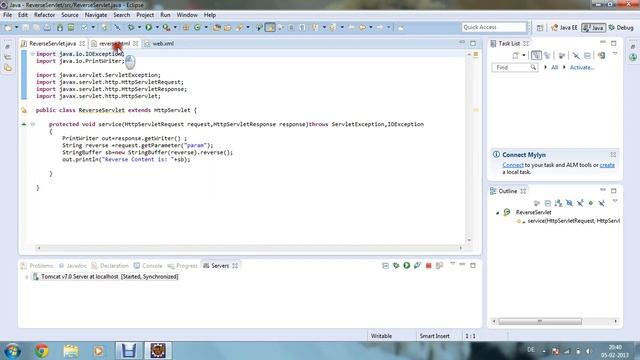Screen dimensions: 640x360
Task: Click into the Quick Access search field
Action: [494, 27]
